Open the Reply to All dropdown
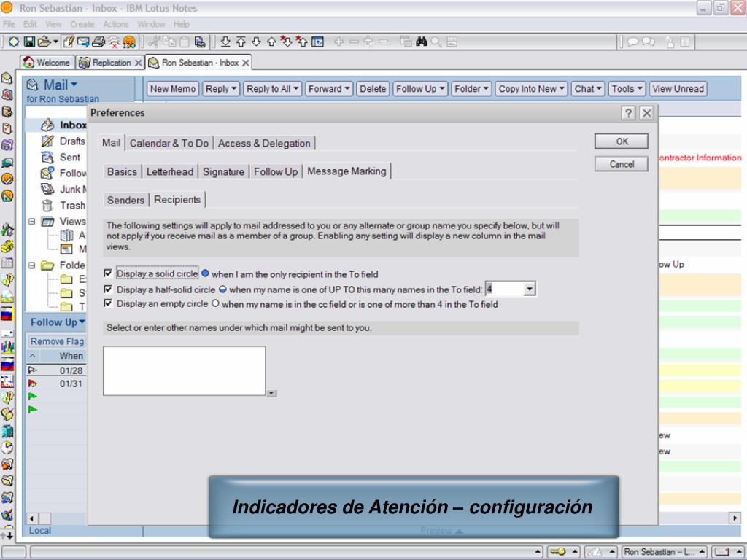Image resolution: width=747 pixels, height=560 pixels. 273,88
